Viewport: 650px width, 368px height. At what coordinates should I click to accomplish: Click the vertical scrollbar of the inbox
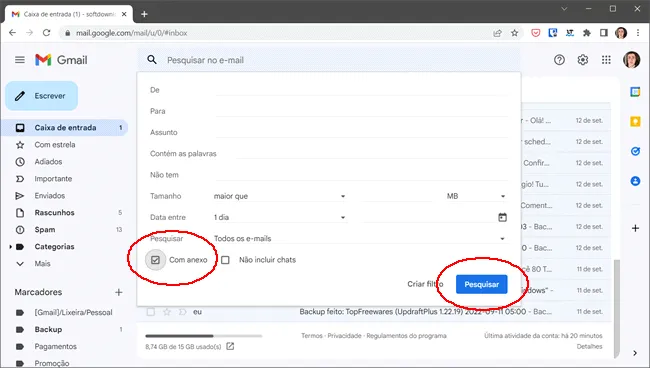point(617,308)
